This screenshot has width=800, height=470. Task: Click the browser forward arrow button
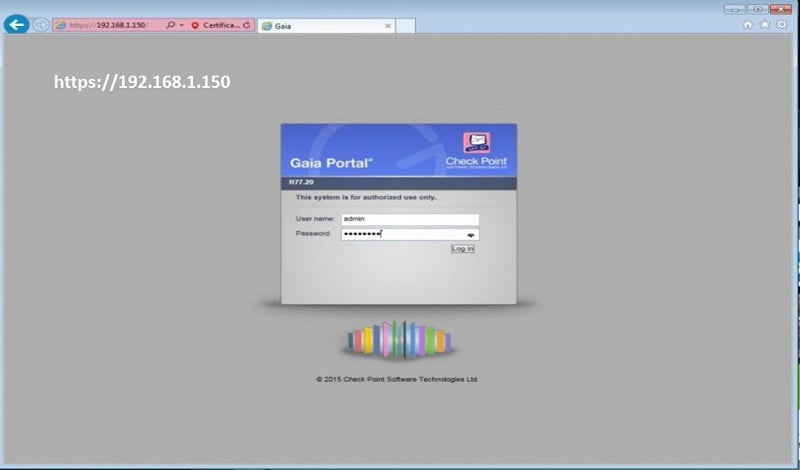tap(41, 24)
